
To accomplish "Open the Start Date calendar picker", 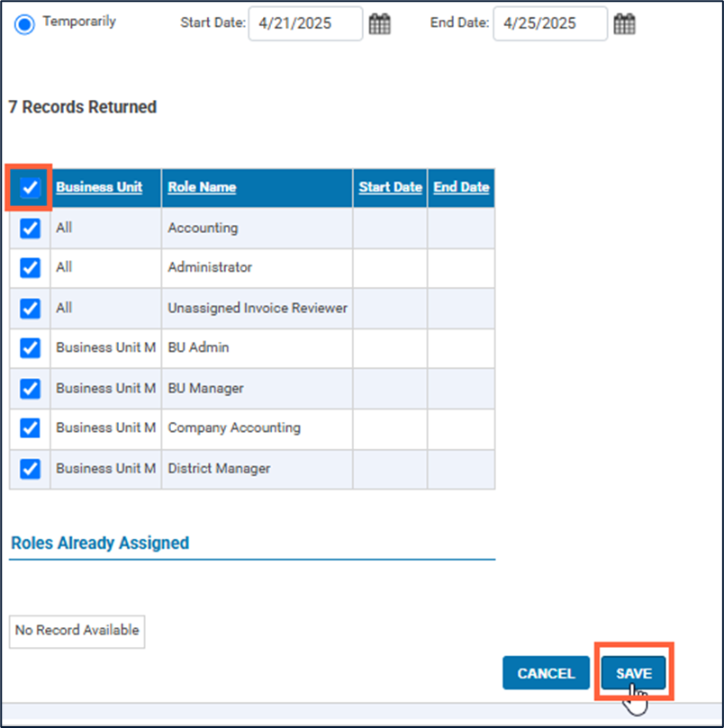I will click(x=380, y=24).
